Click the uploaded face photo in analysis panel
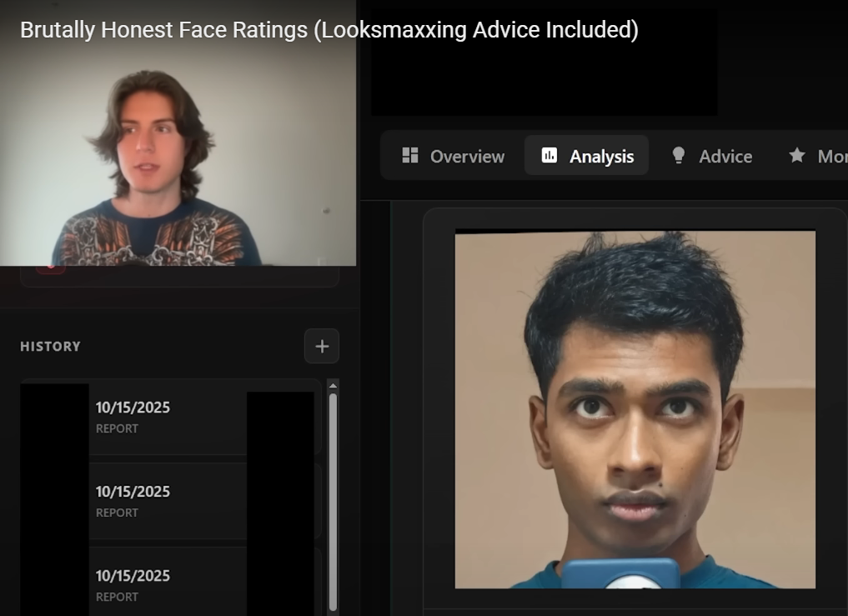 pos(635,408)
